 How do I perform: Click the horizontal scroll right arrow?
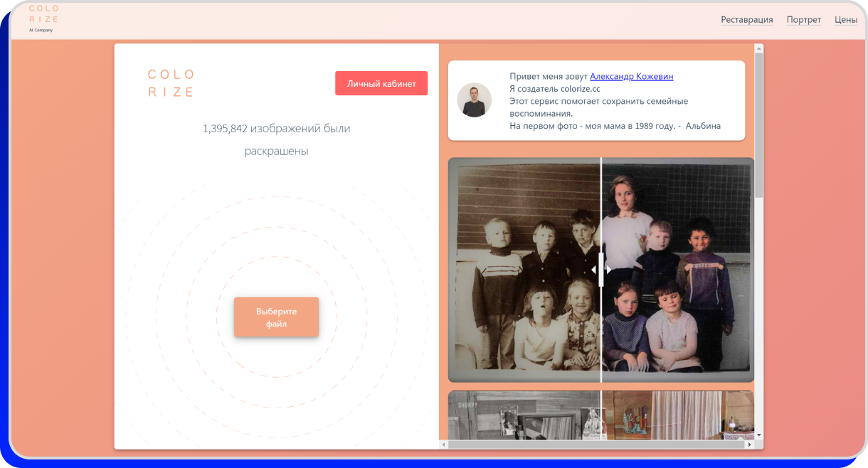pyautogui.click(x=749, y=445)
